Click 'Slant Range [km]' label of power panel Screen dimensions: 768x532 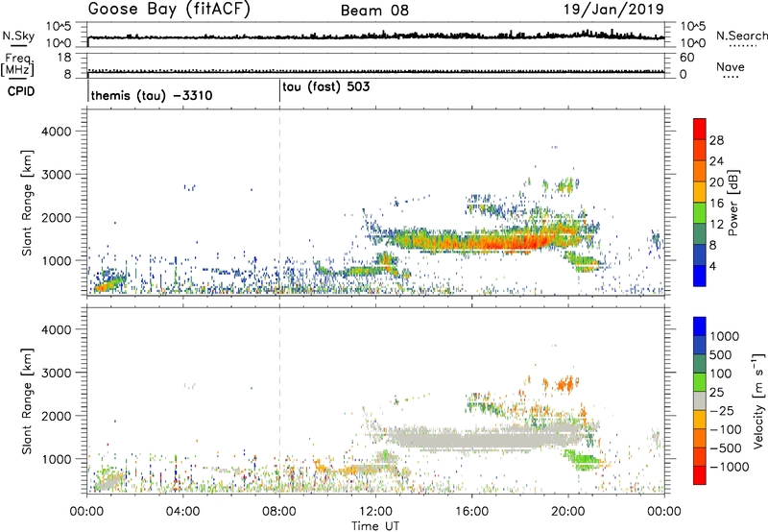click(27, 203)
